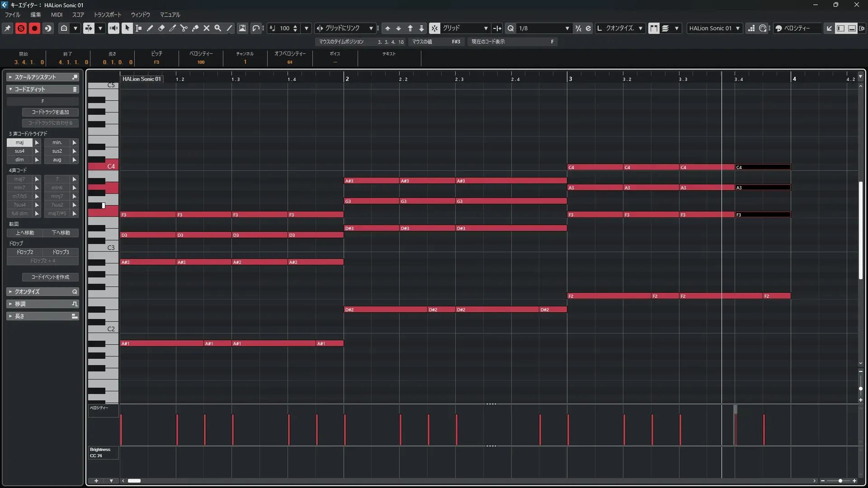Image resolution: width=868 pixels, height=488 pixels.
Task: Click the ドロップ2 button
Action: point(25,252)
